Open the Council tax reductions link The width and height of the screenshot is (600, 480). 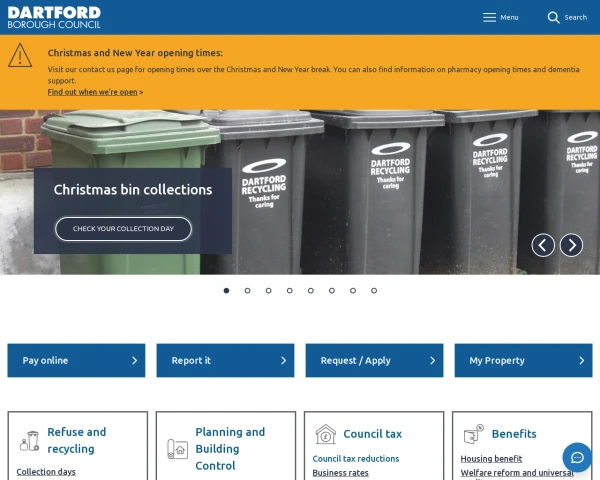click(356, 459)
